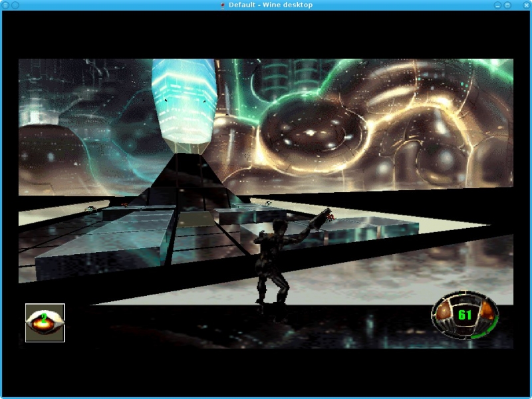532x399 pixels.
Task: Maximize the Wine desktop window
Action: coord(507,5)
